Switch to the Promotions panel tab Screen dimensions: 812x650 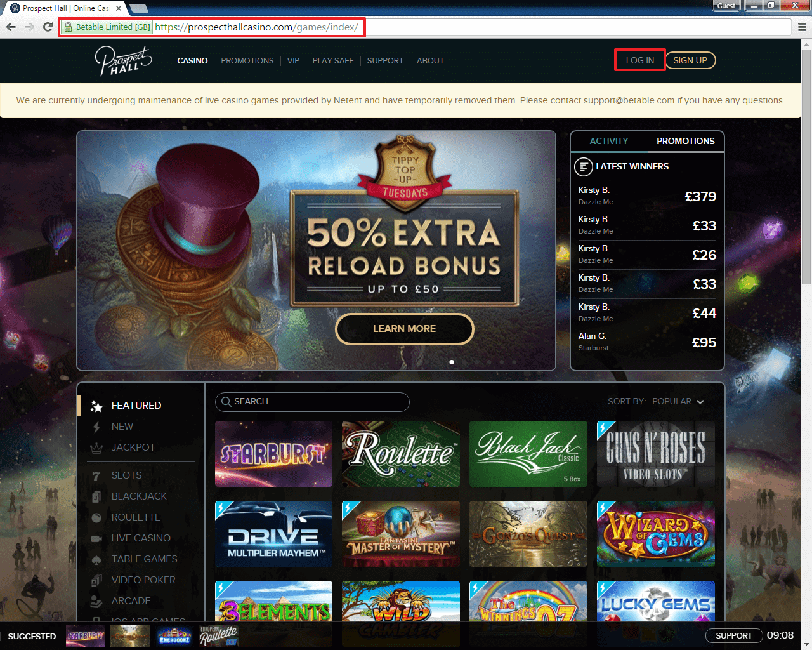click(686, 141)
